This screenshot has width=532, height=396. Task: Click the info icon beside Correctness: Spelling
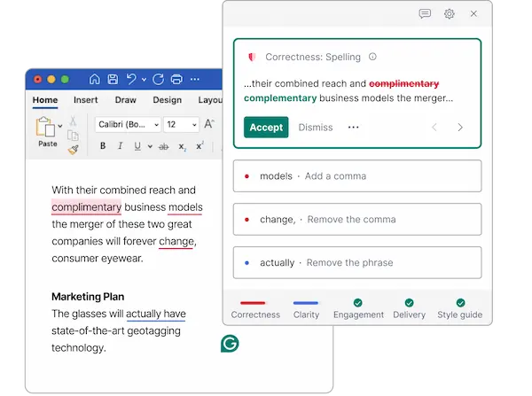click(372, 57)
